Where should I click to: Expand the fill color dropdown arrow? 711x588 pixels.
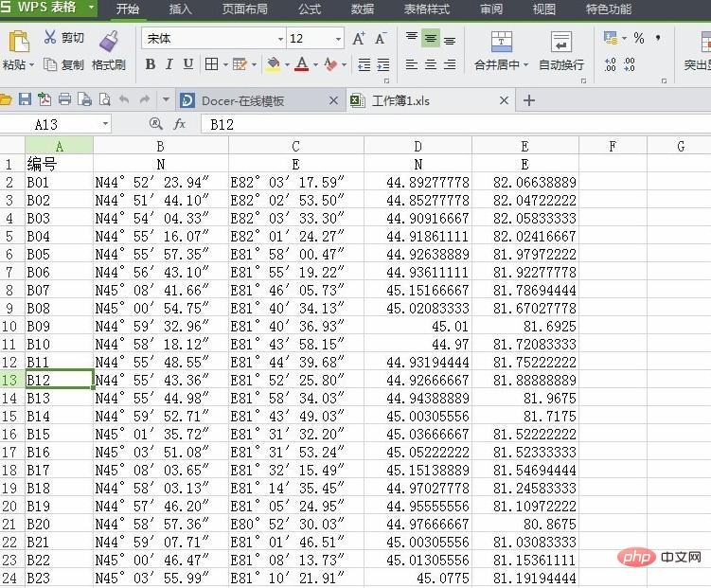point(287,64)
